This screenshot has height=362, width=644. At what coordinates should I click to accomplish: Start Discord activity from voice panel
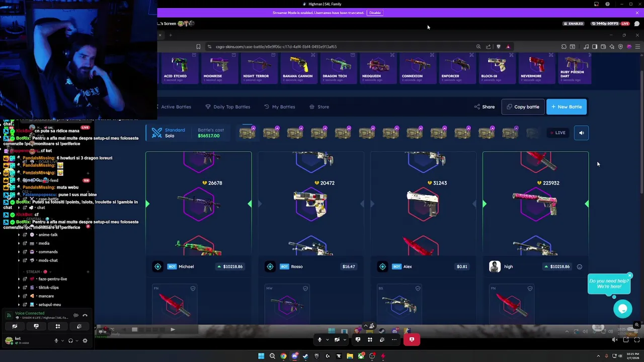coord(57,326)
